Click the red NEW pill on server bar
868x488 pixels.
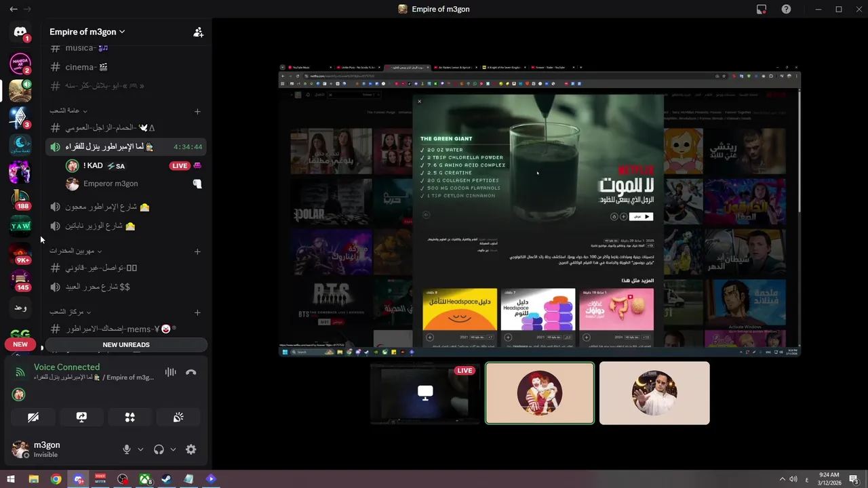(x=20, y=344)
